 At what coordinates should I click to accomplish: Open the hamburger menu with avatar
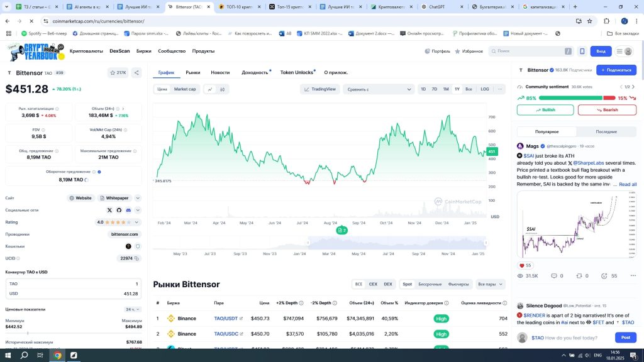click(x=624, y=52)
